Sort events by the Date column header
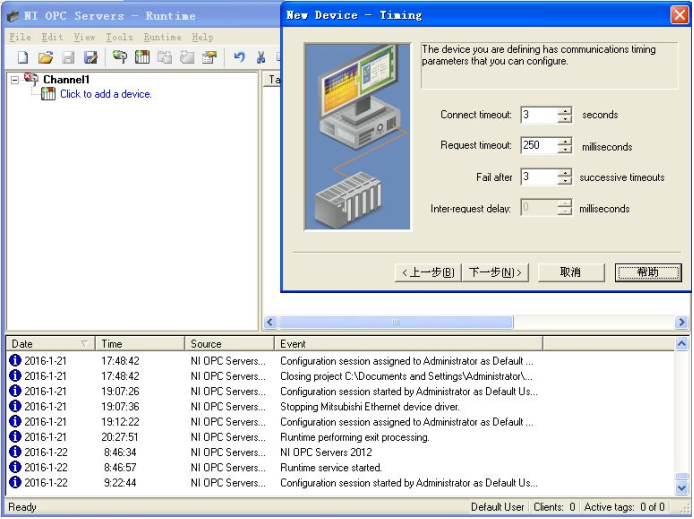Image resolution: width=694 pixels, height=519 pixels. point(50,344)
